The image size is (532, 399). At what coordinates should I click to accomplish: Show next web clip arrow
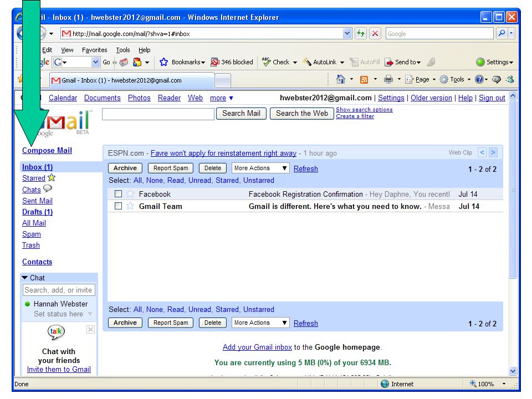[493, 153]
